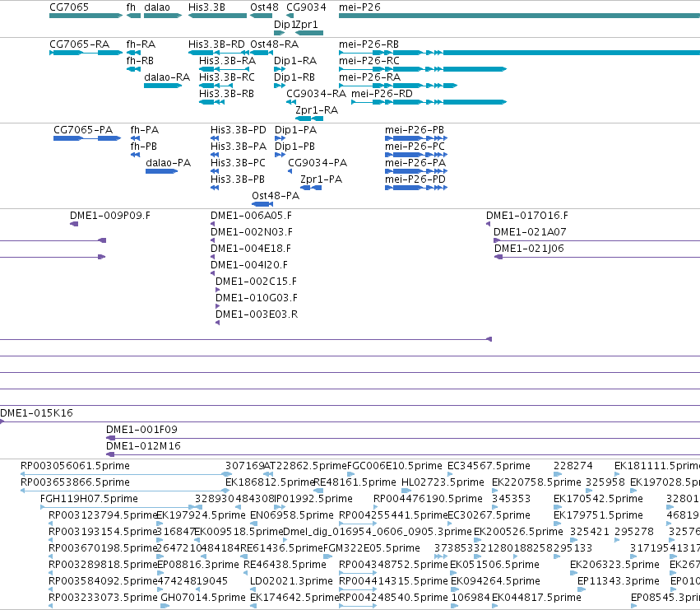
Task: Click the EK044817.5prime feature label
Action: click(536, 598)
